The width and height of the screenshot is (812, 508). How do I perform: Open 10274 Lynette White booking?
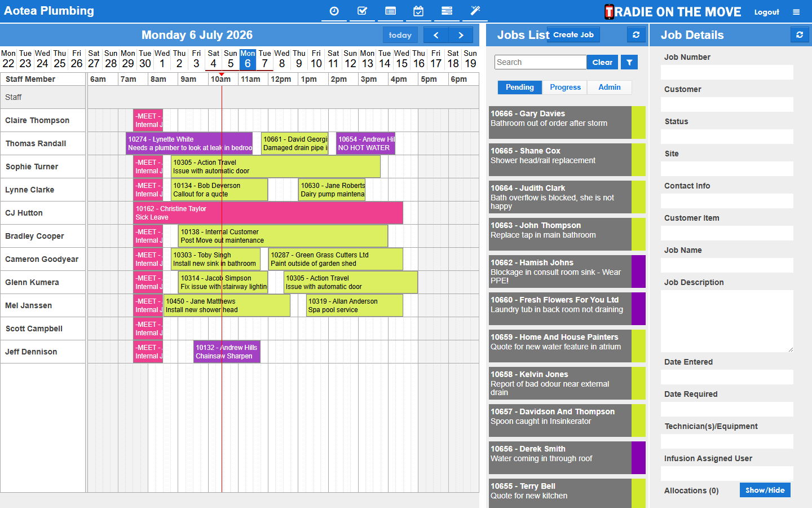click(189, 143)
